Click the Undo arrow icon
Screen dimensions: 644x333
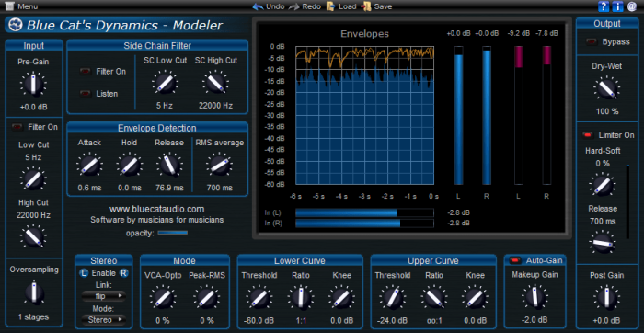click(x=258, y=6)
